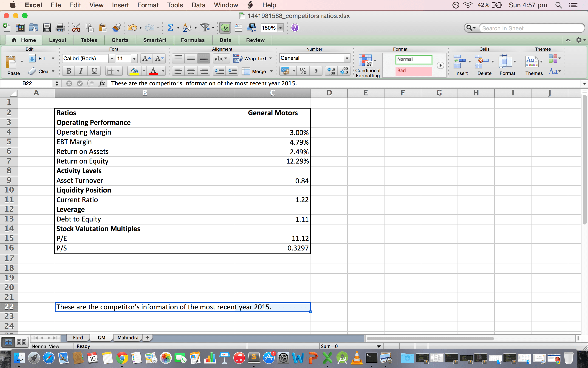The height and width of the screenshot is (368, 588).
Task: Toggle the formula builder fx toolbar button
Action: coord(225,28)
